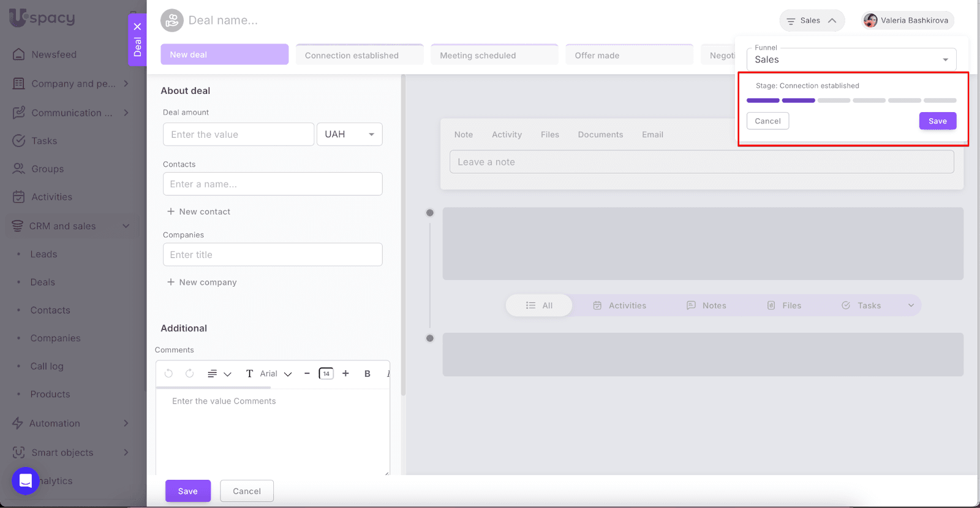
Task: Click Save in the funnel stage popup
Action: [x=937, y=121]
